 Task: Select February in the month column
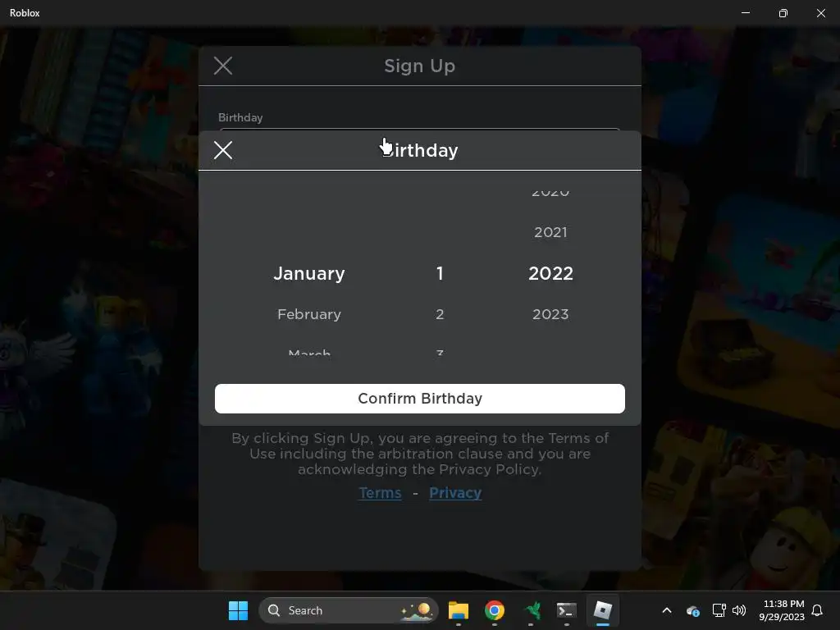tap(309, 314)
